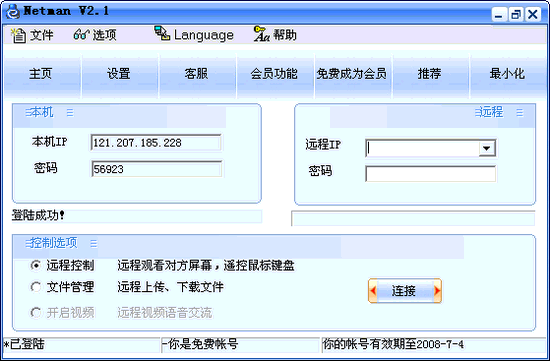Click the 你的帐号有效期至2008-7-4 status text
The height and width of the screenshot is (361, 550).
tap(393, 345)
